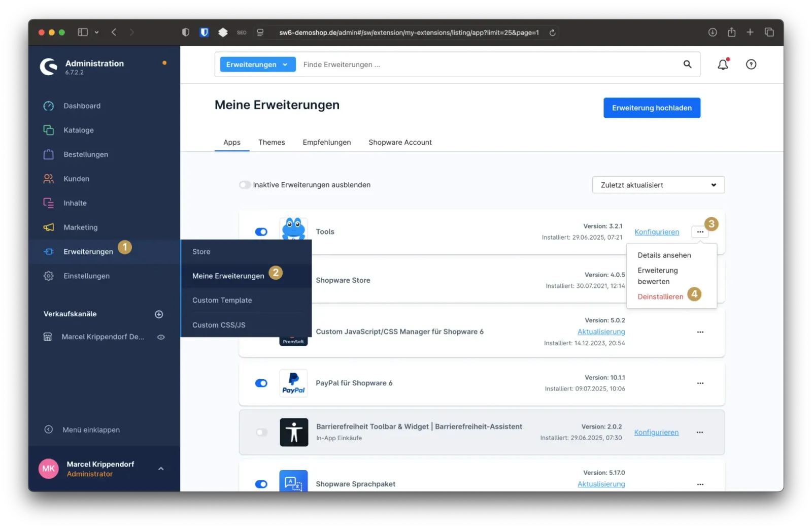Open the Dashboard sidebar icon

point(49,106)
